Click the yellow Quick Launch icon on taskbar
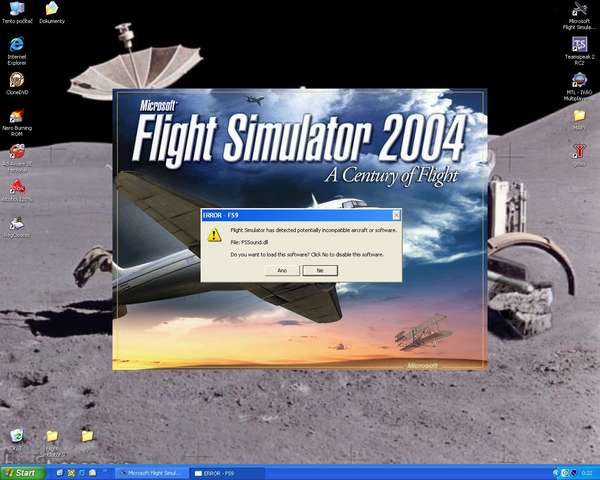The height and width of the screenshot is (480, 600). pyautogui.click(x=71, y=473)
